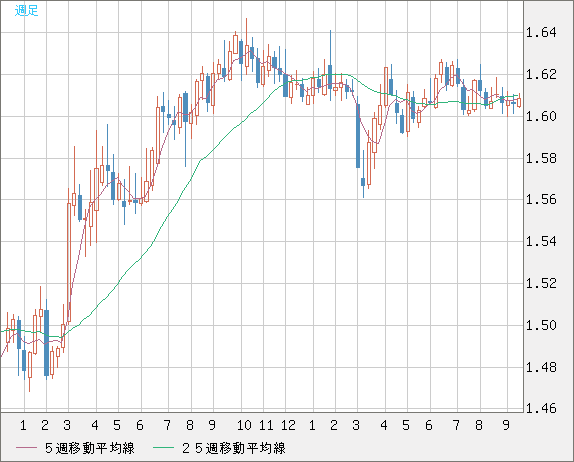Click the 1.64 price axis label
The width and height of the screenshot is (574, 462).
coord(541,33)
